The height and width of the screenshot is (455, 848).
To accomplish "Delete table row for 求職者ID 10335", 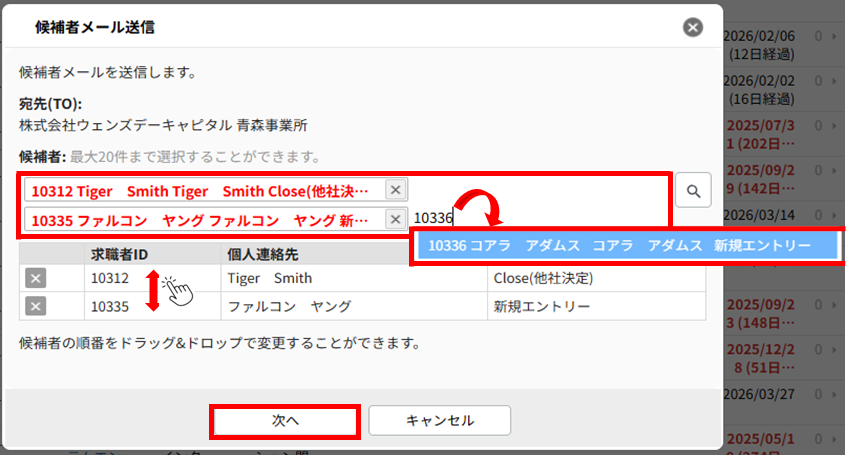I will coord(35,306).
